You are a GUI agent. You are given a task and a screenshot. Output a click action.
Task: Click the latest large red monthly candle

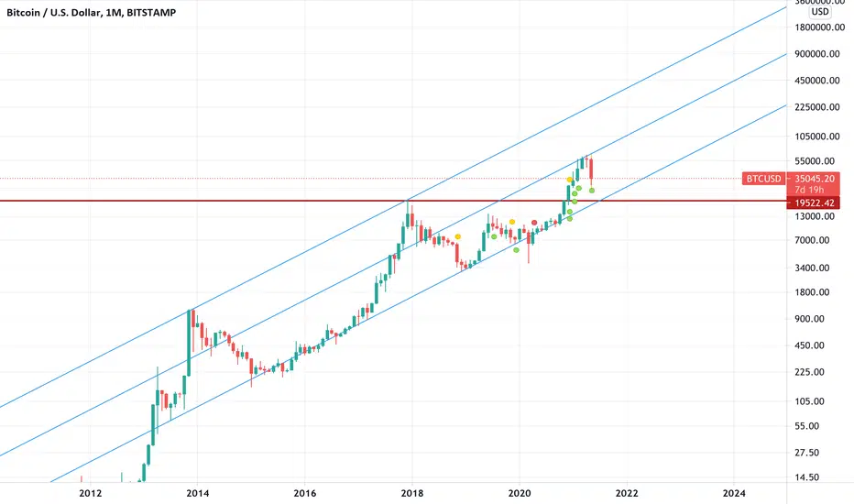(591, 169)
